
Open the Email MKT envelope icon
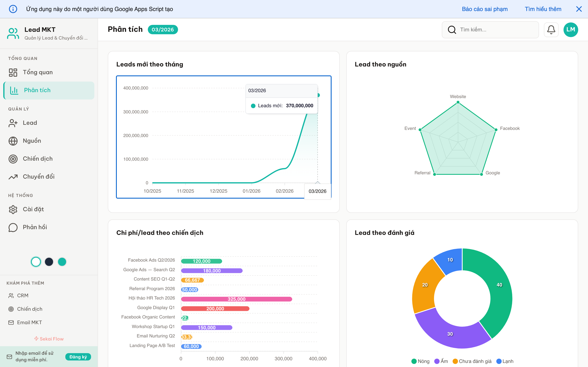click(11, 322)
